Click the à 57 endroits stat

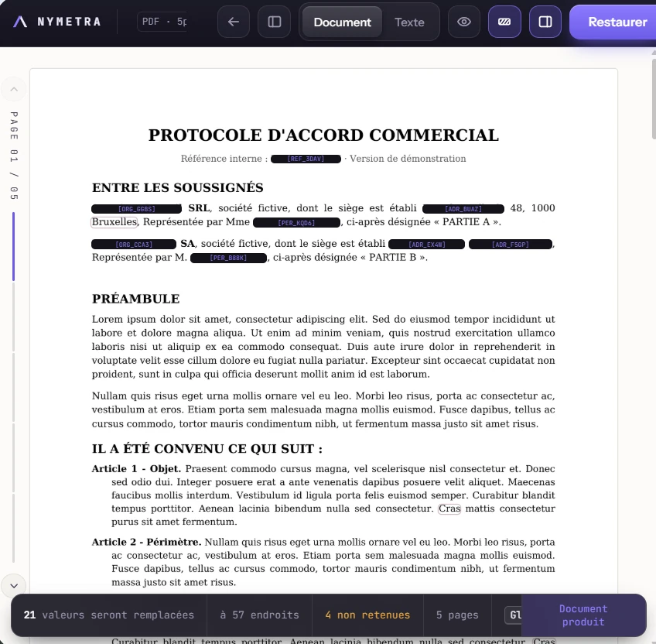259,615
